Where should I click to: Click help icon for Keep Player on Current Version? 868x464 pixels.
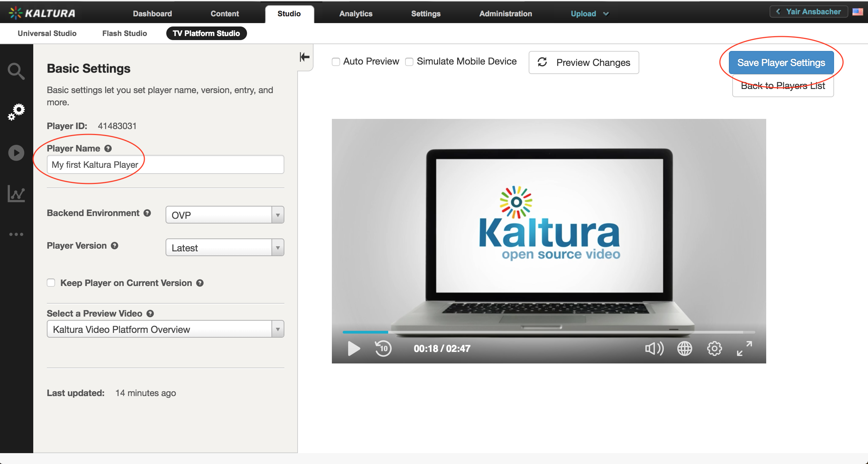pyautogui.click(x=200, y=283)
